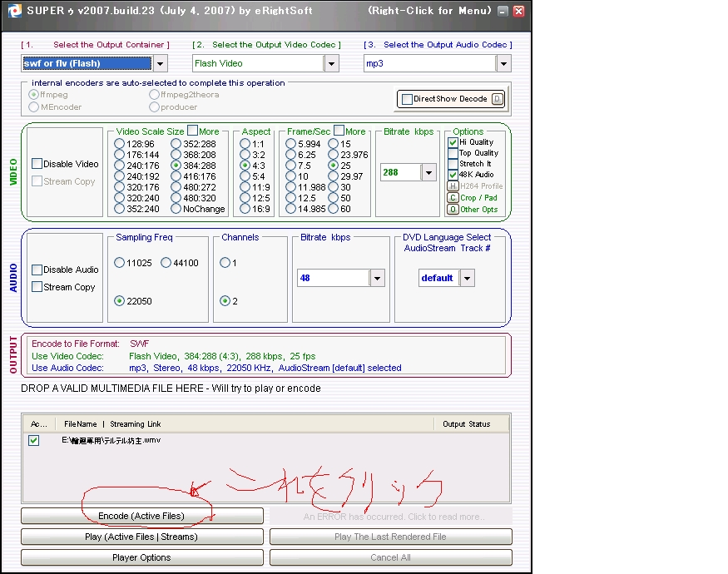Viewport: 728px width, 574px height.
Task: Enable audio Stream Copy checkbox
Action: coord(37,286)
